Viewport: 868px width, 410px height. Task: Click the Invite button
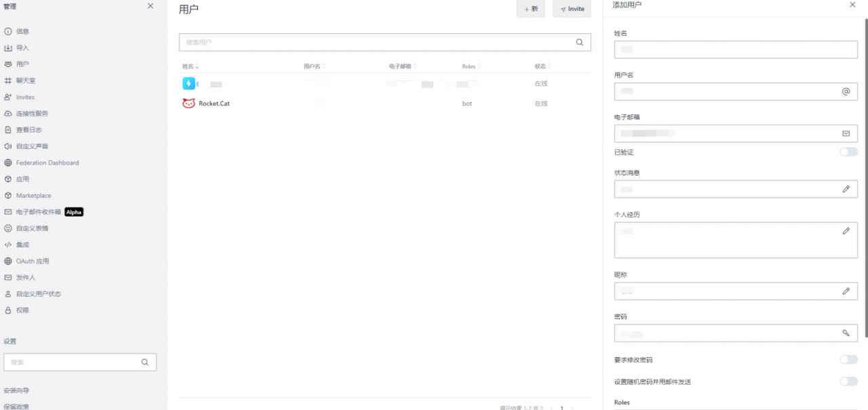point(572,9)
